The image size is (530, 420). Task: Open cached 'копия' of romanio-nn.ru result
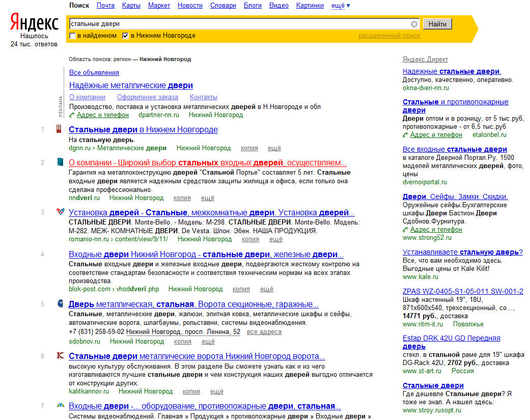coord(250,239)
